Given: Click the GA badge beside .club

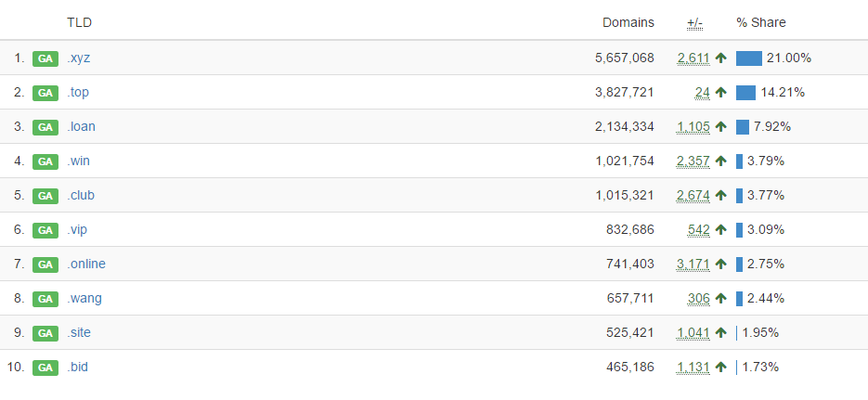Looking at the screenshot, I should [45, 196].
